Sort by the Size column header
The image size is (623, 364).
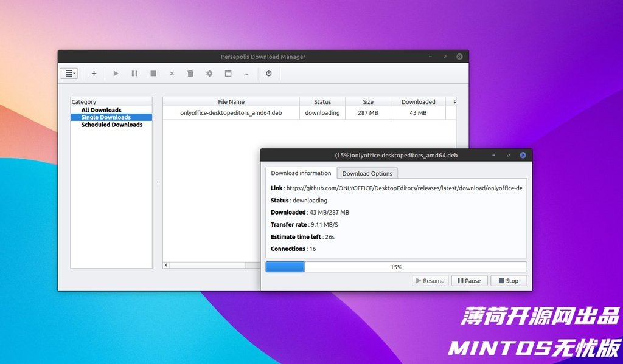[368, 101]
